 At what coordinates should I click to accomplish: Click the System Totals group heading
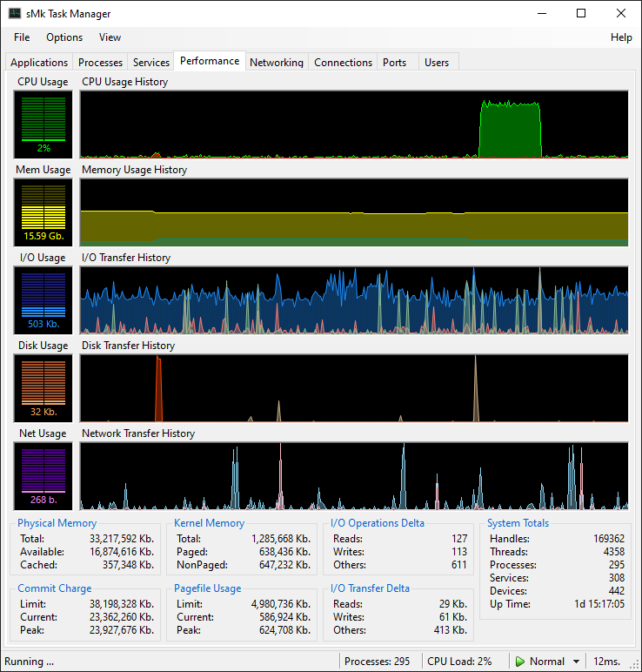click(x=518, y=523)
